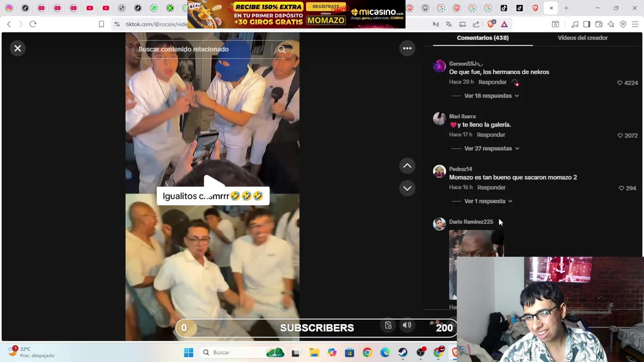Go forward in browser history

pos(21,24)
